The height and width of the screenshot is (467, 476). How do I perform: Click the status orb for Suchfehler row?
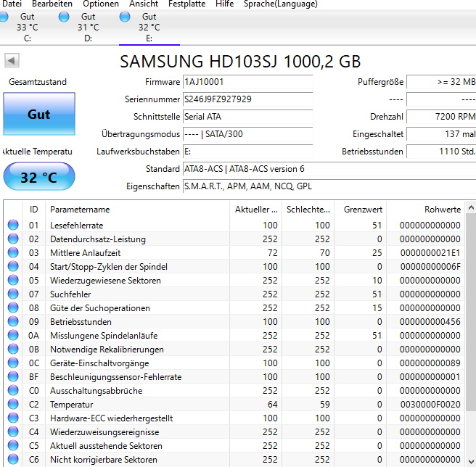(13, 294)
